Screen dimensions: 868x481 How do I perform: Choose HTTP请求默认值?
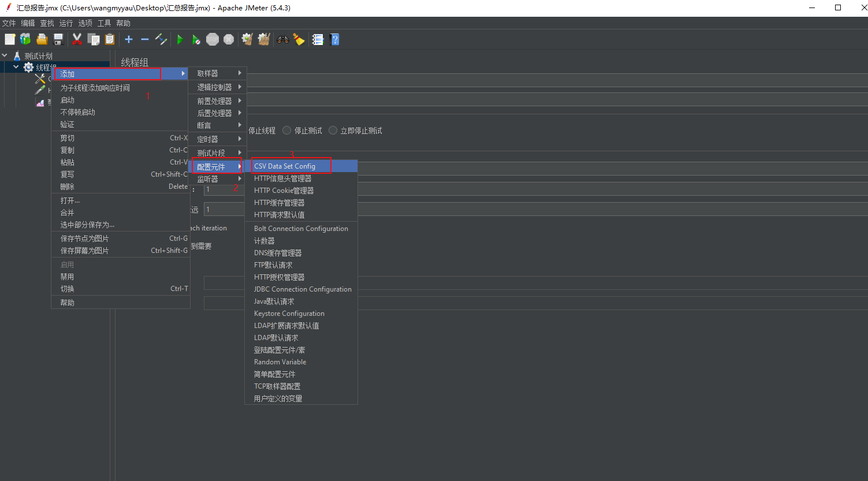(301, 215)
